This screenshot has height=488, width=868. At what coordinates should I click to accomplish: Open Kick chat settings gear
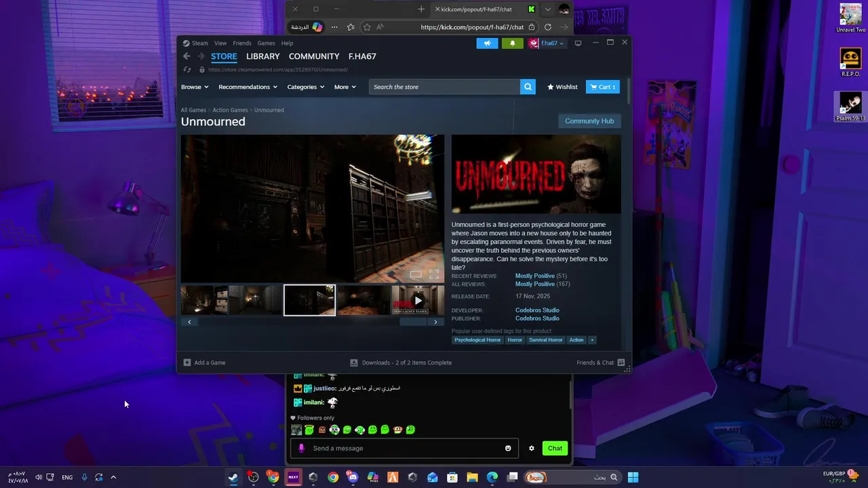point(532,448)
